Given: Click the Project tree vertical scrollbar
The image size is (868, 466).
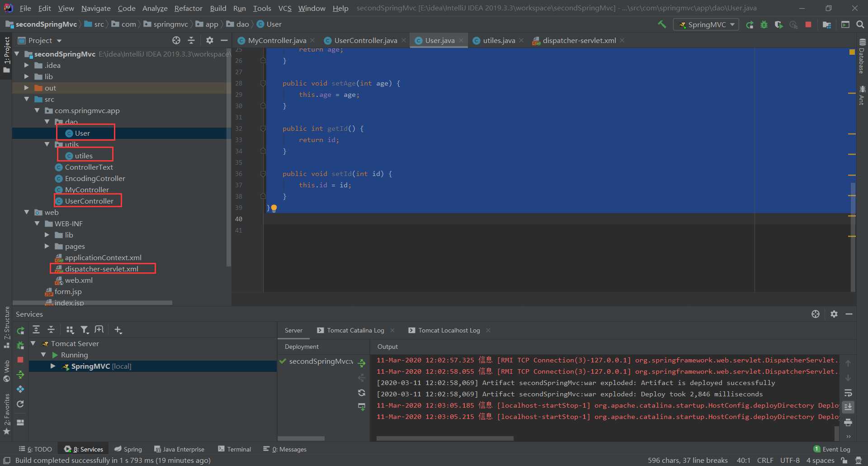Looking at the screenshot, I should [228, 158].
